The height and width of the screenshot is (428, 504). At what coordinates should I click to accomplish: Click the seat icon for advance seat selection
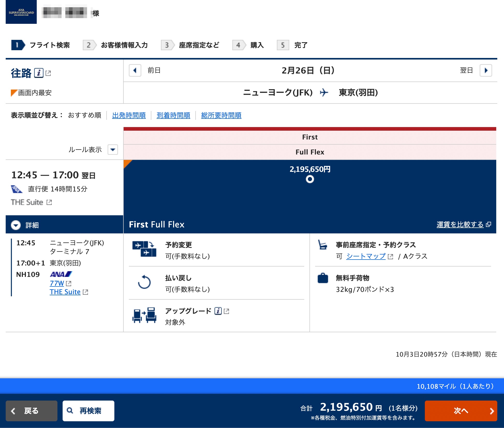323,245
